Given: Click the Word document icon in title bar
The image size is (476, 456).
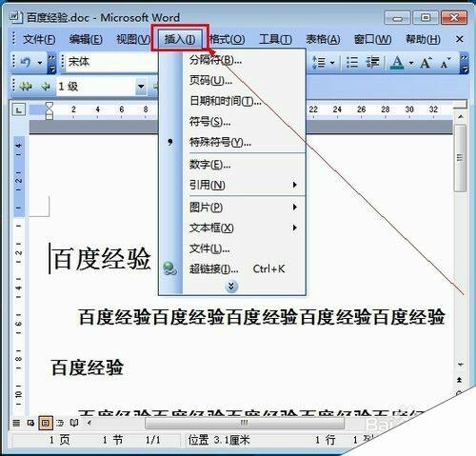Looking at the screenshot, I should click(15, 17).
